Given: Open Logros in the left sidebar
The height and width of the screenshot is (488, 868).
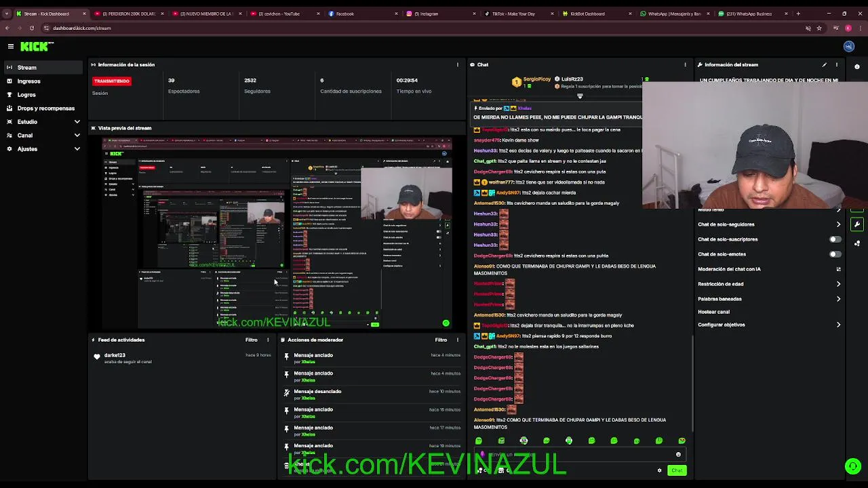Looking at the screenshot, I should (43, 94).
